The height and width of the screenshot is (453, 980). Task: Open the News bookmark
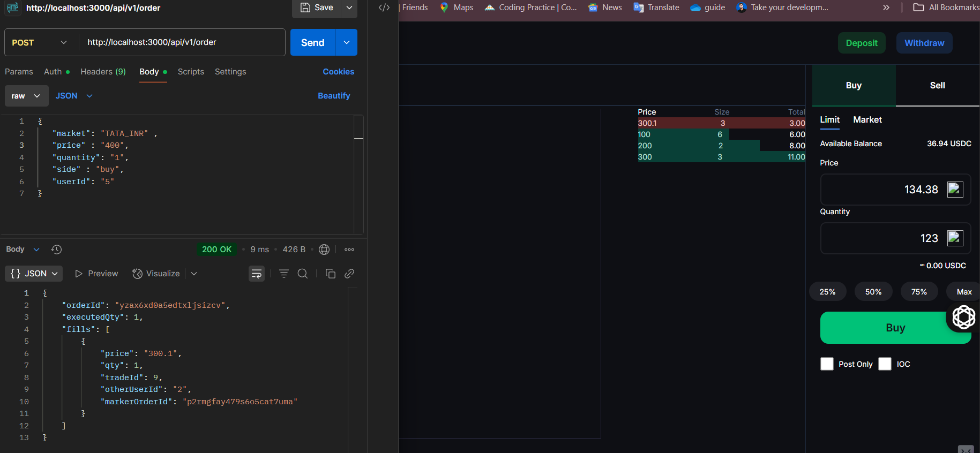point(605,7)
